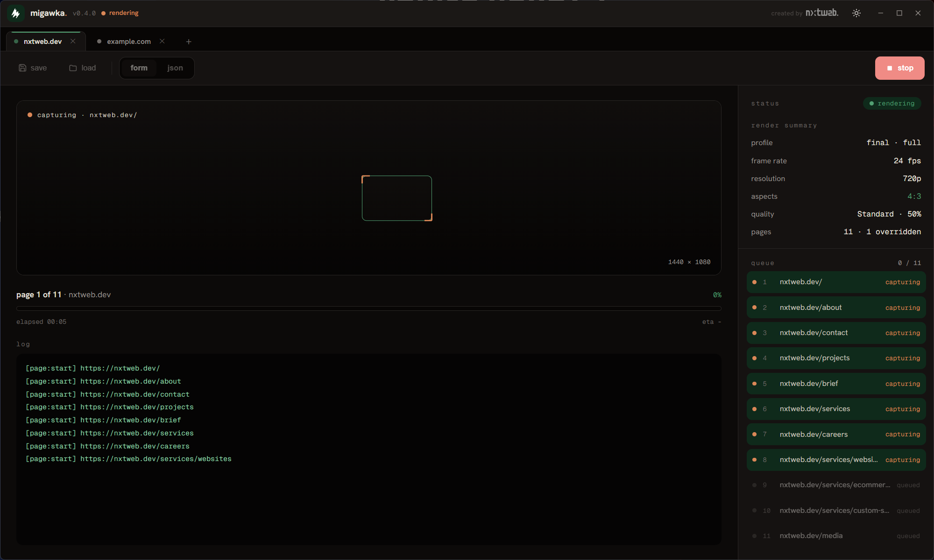Select the json view mode
This screenshot has width=934, height=560.
pyautogui.click(x=175, y=68)
